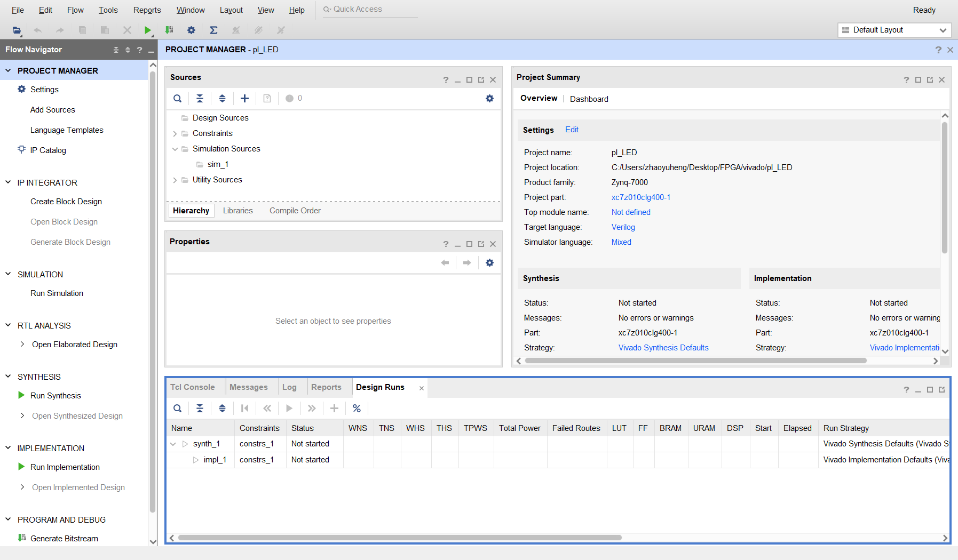This screenshot has height=560, width=958.
Task: Expand all in Design Runs toolbar
Action: [222, 409]
